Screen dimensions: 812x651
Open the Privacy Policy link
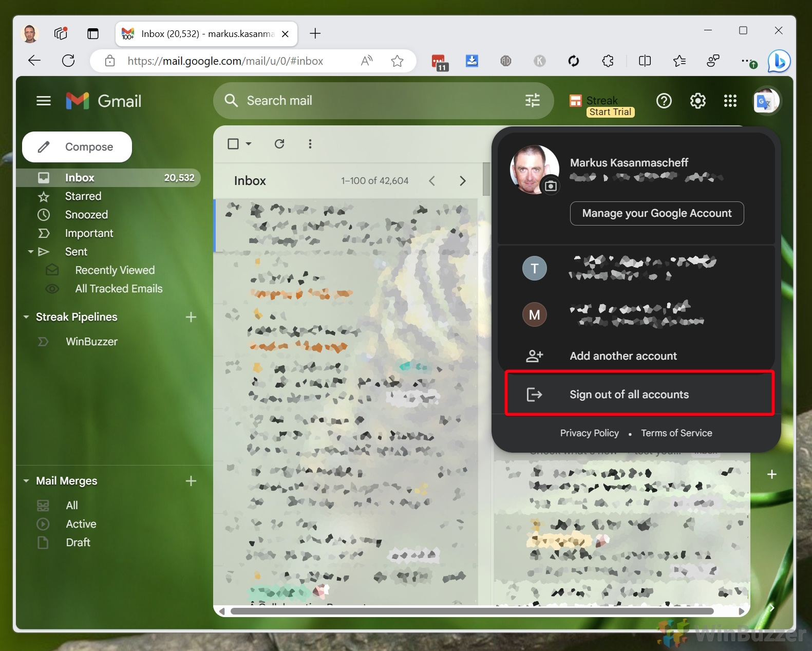[x=589, y=433]
